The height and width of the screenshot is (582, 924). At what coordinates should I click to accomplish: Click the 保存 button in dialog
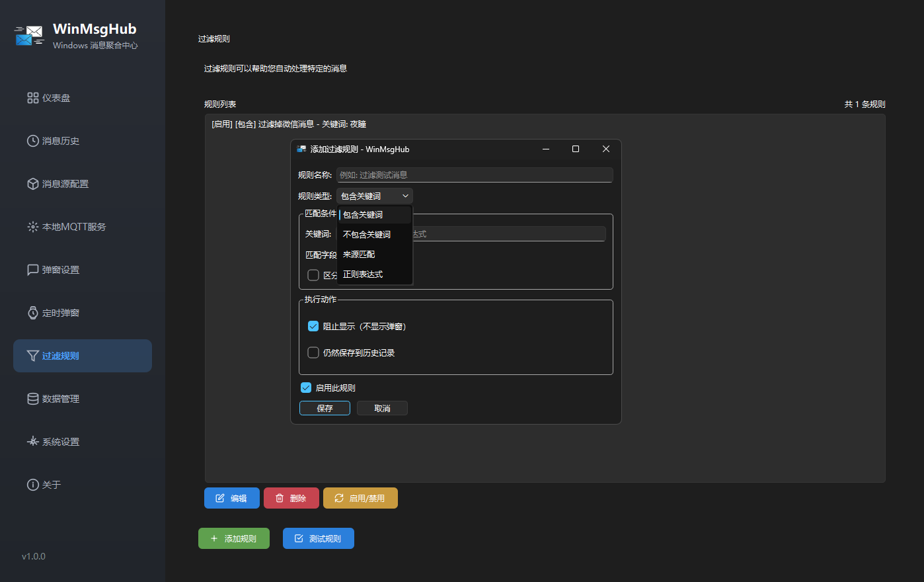point(325,408)
